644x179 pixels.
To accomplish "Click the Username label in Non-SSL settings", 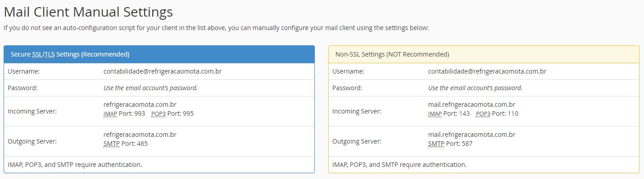I will click(348, 71).
